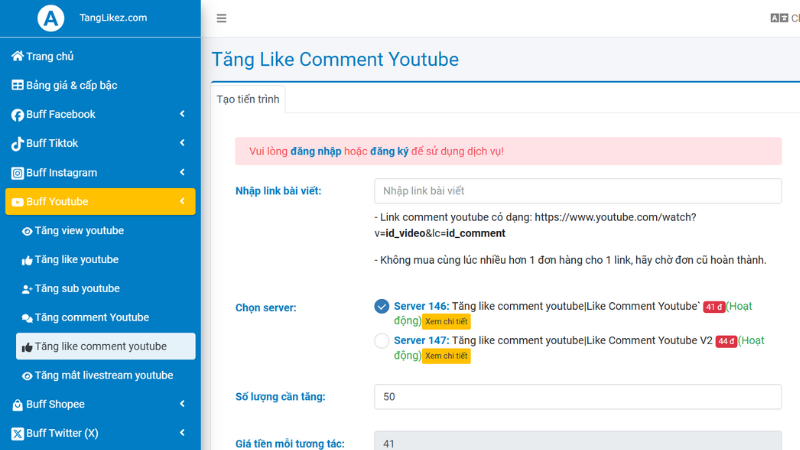Open the TangLikez.com site title

[x=113, y=18]
